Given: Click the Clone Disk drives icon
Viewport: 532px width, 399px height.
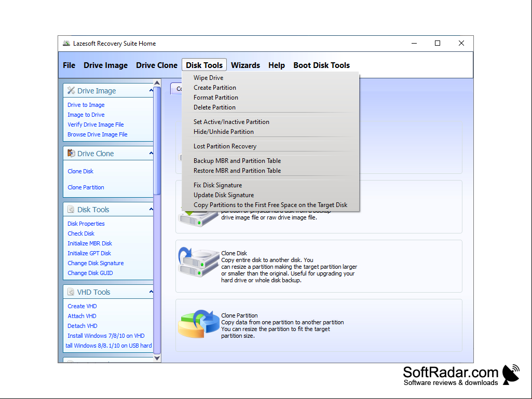Looking at the screenshot, I should [x=198, y=262].
